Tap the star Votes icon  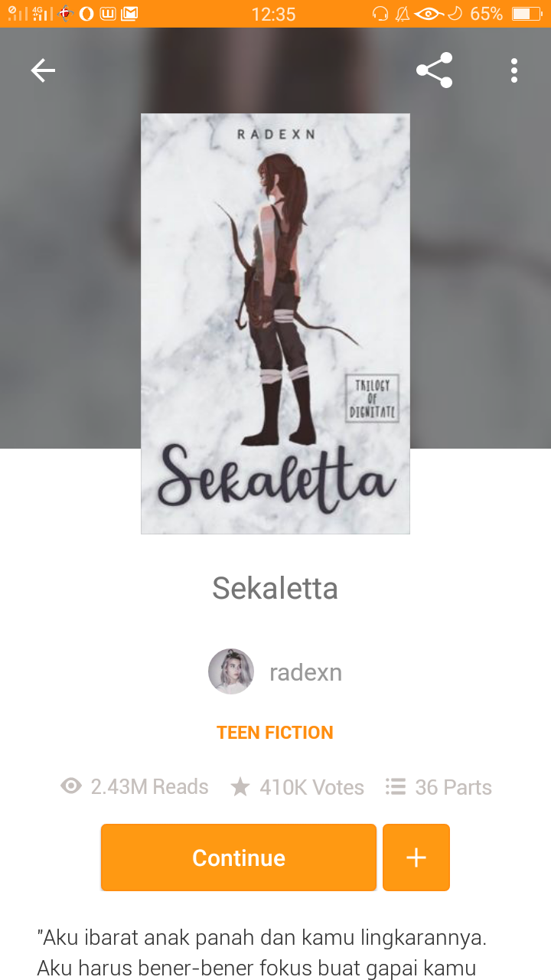point(240,787)
